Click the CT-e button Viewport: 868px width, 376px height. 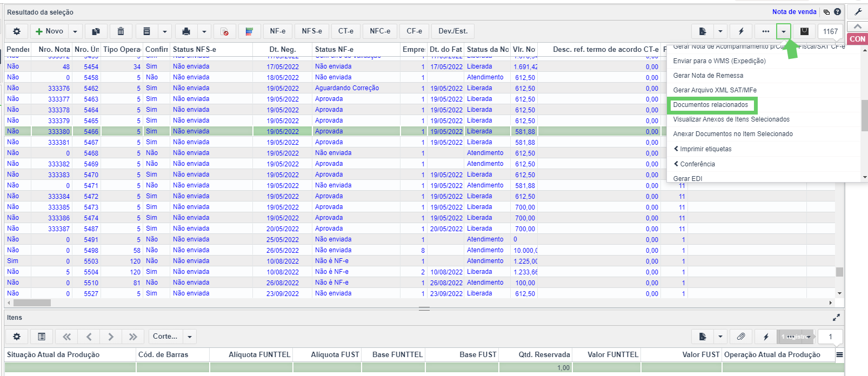(x=346, y=31)
